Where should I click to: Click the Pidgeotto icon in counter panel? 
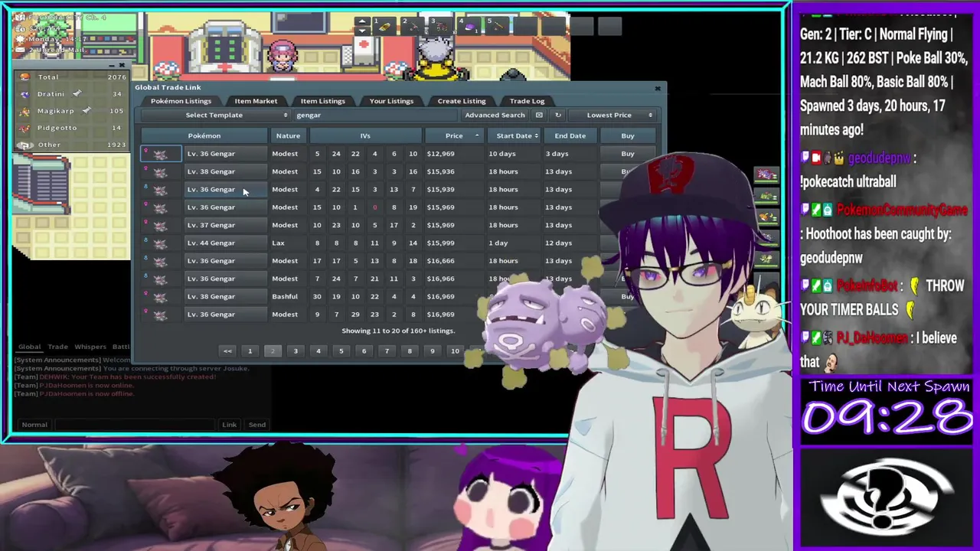pos(25,127)
